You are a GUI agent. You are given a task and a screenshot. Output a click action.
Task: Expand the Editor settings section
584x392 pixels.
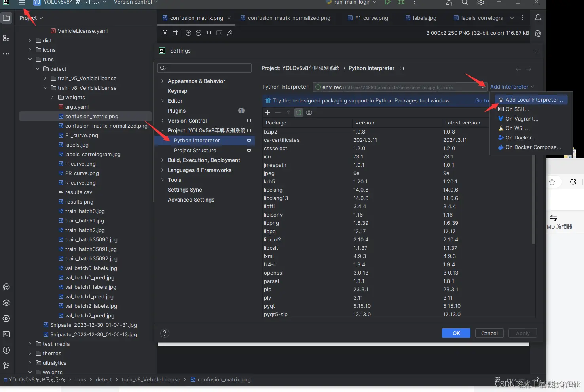(x=162, y=101)
